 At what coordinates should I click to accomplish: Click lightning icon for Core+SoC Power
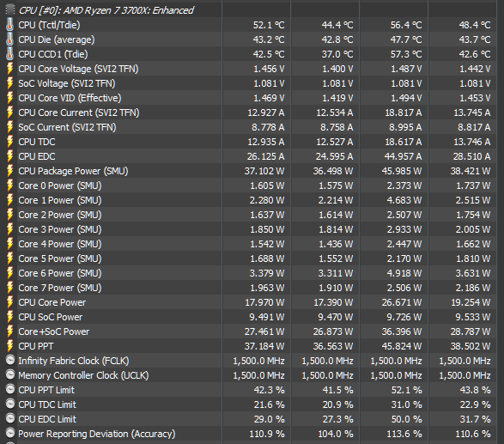[10, 331]
